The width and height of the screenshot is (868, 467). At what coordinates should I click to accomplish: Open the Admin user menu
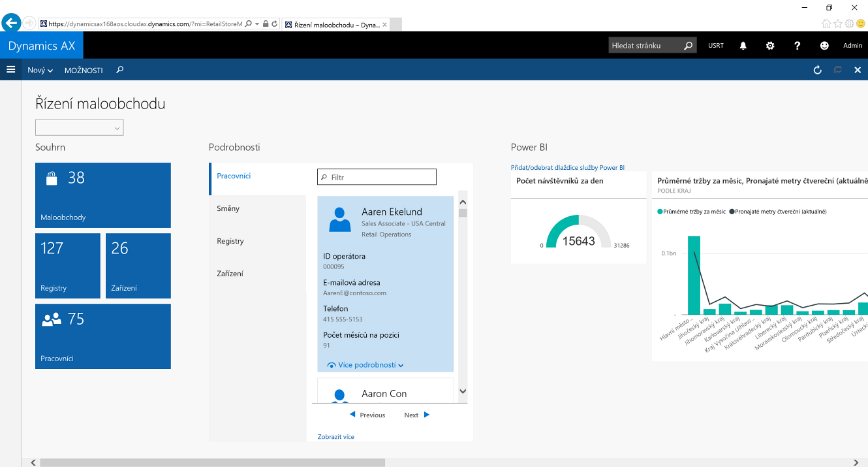[852, 46]
